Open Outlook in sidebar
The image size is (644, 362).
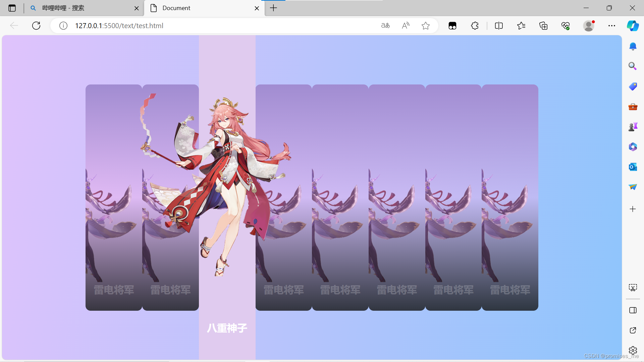pyautogui.click(x=633, y=167)
